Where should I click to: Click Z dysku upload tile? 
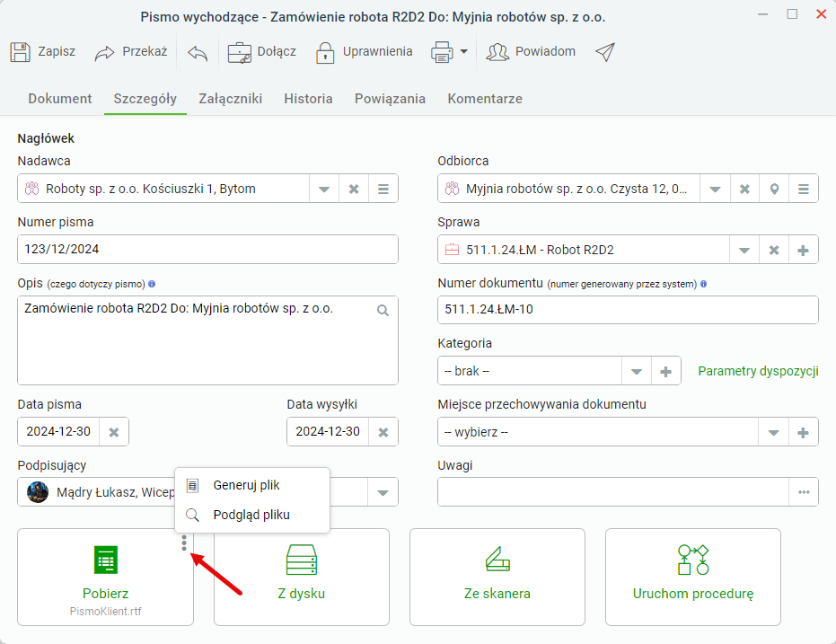pyautogui.click(x=302, y=578)
